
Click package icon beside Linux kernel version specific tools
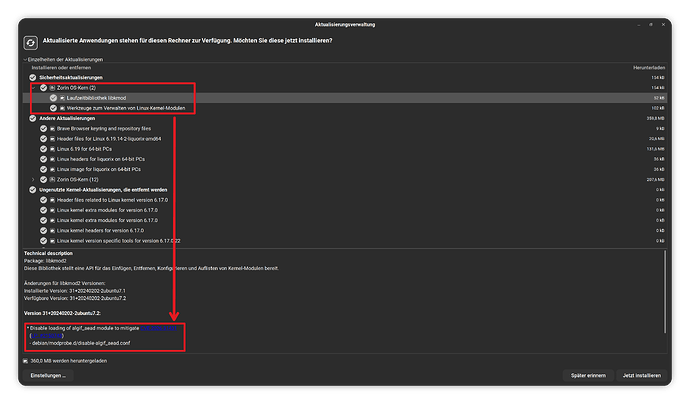52,241
